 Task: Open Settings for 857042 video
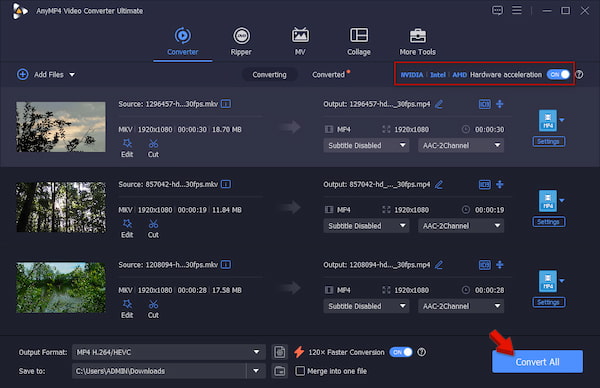coord(548,222)
